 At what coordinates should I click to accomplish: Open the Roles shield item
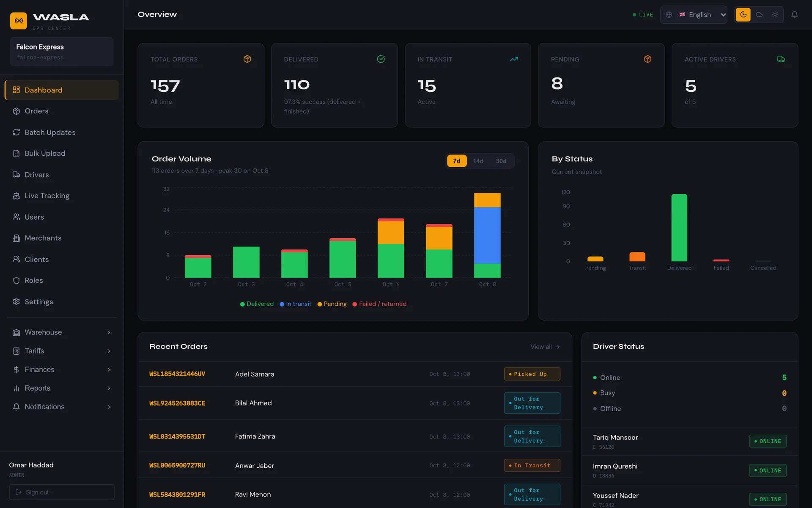tap(62, 280)
